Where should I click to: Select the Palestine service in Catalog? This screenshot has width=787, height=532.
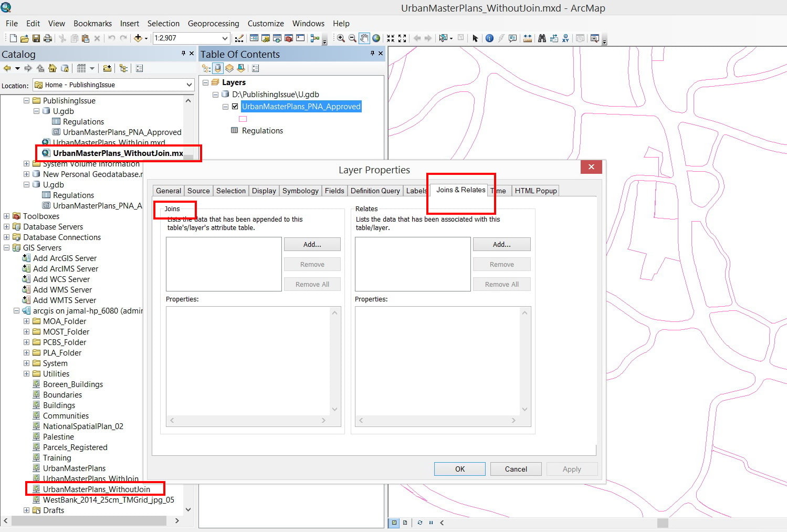(x=58, y=437)
